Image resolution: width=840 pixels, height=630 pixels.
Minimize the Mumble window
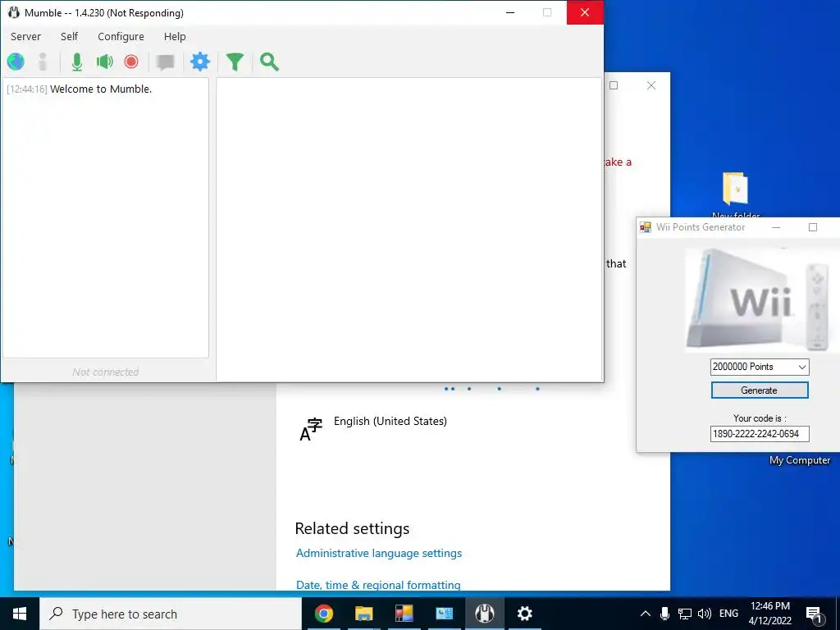(510, 13)
